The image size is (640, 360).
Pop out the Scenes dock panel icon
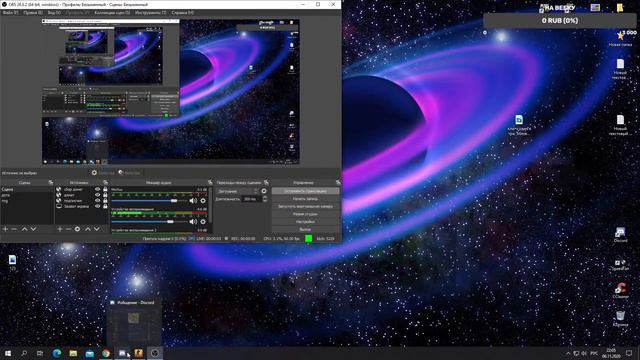click(51, 182)
